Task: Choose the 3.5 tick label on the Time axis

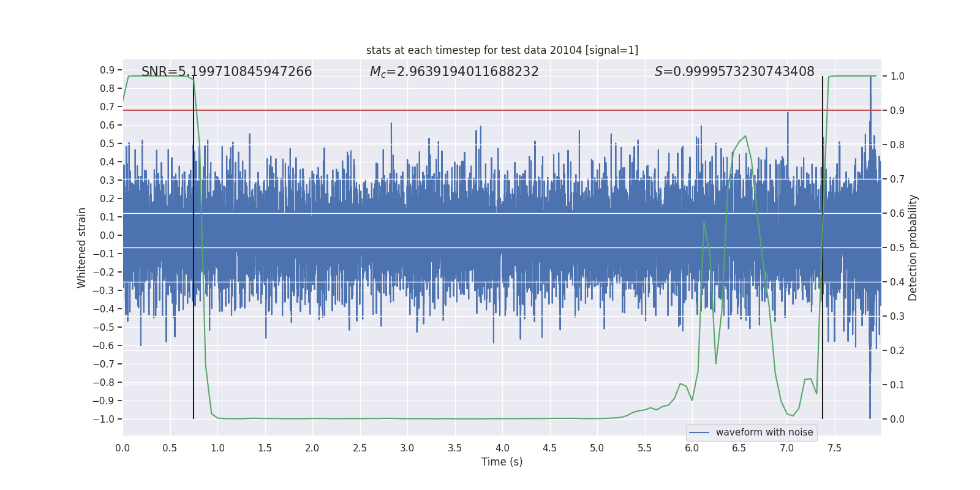Action: 455,448
